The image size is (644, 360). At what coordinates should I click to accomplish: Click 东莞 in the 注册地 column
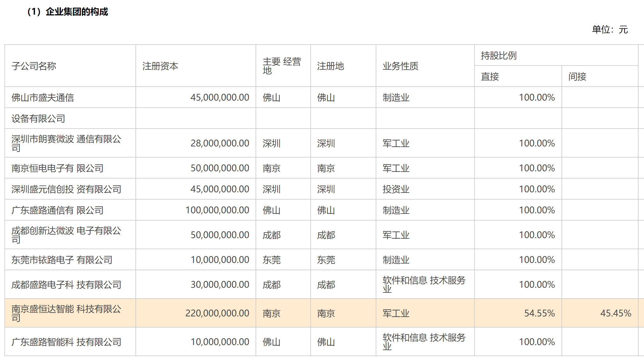coord(326,260)
